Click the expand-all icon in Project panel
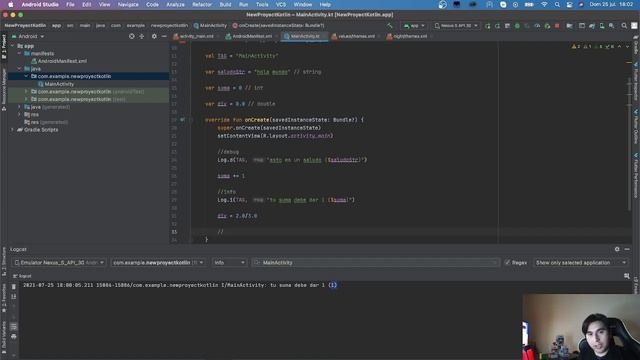The height and width of the screenshot is (360, 640). [142, 36]
